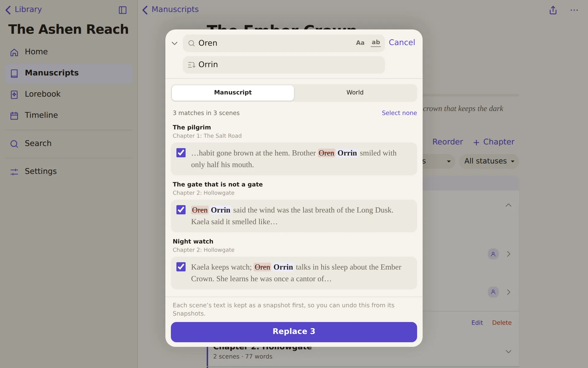Uncheck The pilgrim scene match
This screenshot has height=368, width=588.
click(x=181, y=153)
